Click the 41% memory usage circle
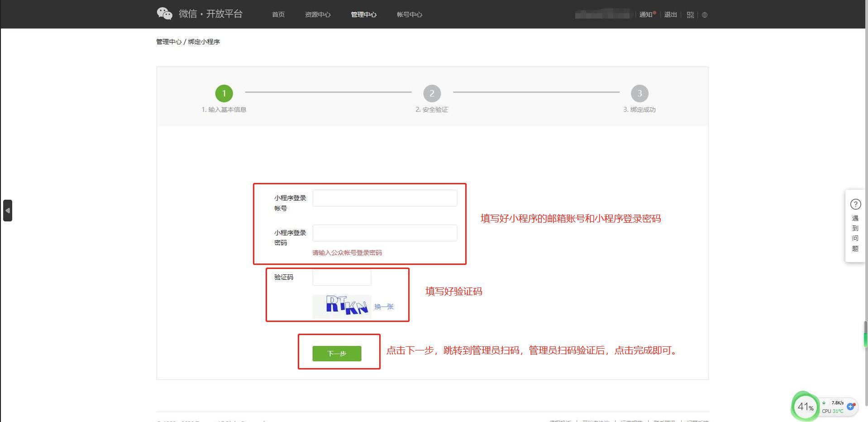This screenshot has height=422, width=868. [x=805, y=407]
